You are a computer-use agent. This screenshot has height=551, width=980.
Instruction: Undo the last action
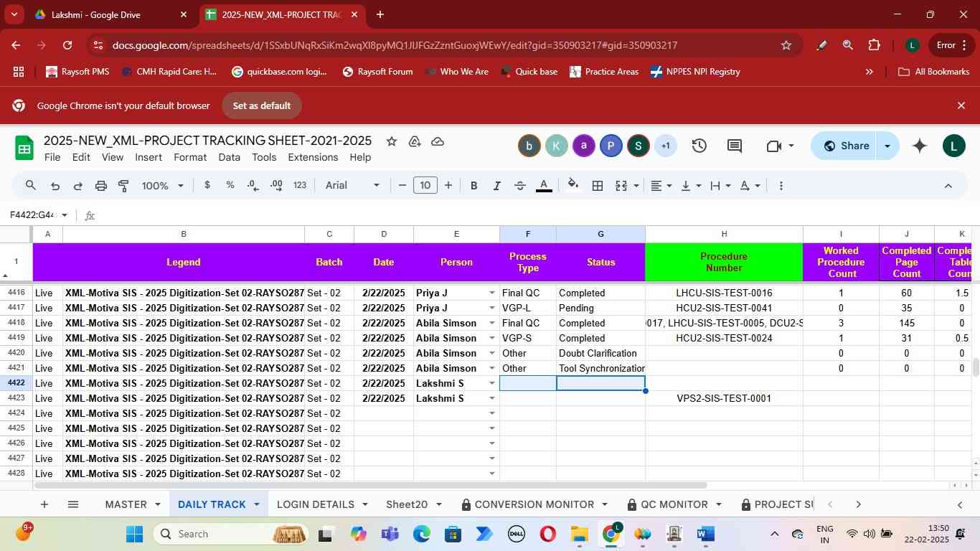point(55,186)
